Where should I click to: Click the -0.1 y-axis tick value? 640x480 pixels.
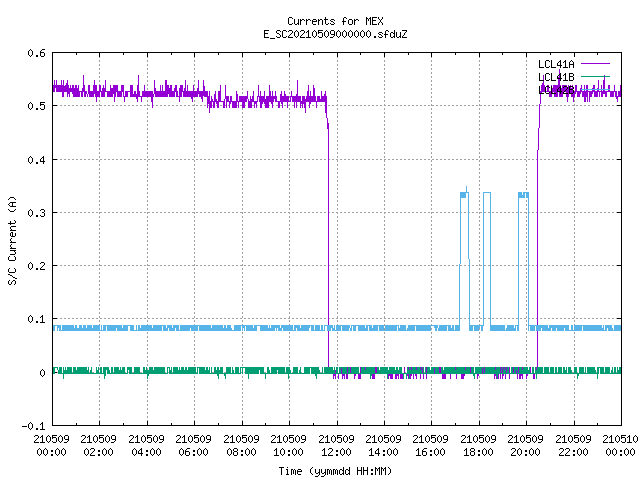[x=33, y=426]
